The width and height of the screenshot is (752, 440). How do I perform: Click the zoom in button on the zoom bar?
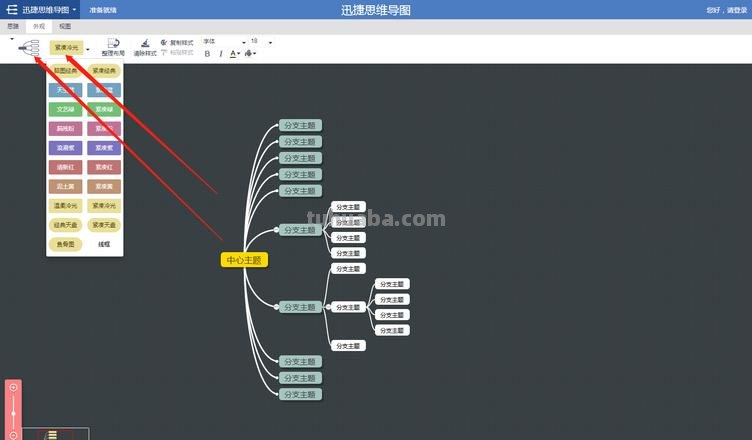click(13, 387)
